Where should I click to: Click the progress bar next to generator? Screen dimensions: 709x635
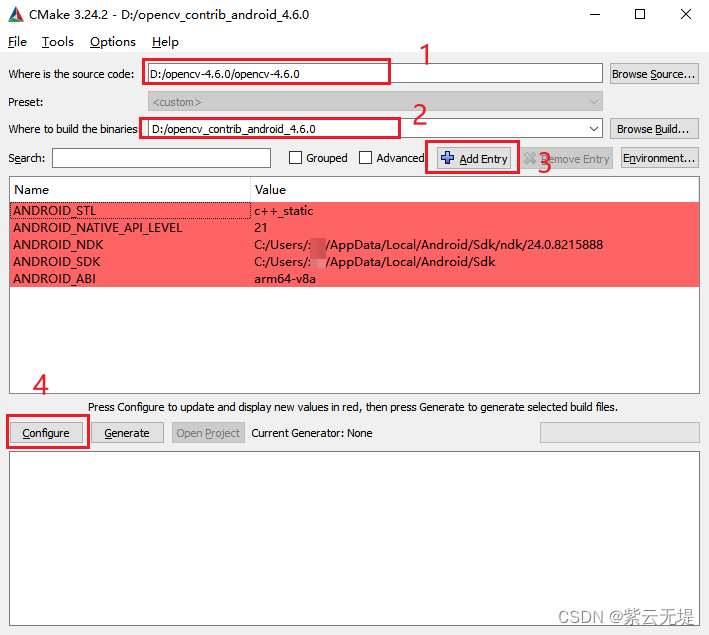point(619,433)
